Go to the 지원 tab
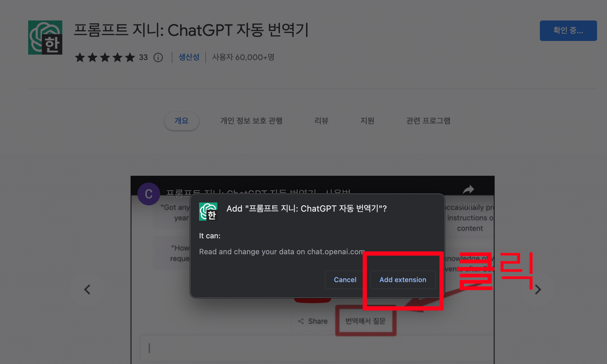The width and height of the screenshot is (607, 364). 367,121
